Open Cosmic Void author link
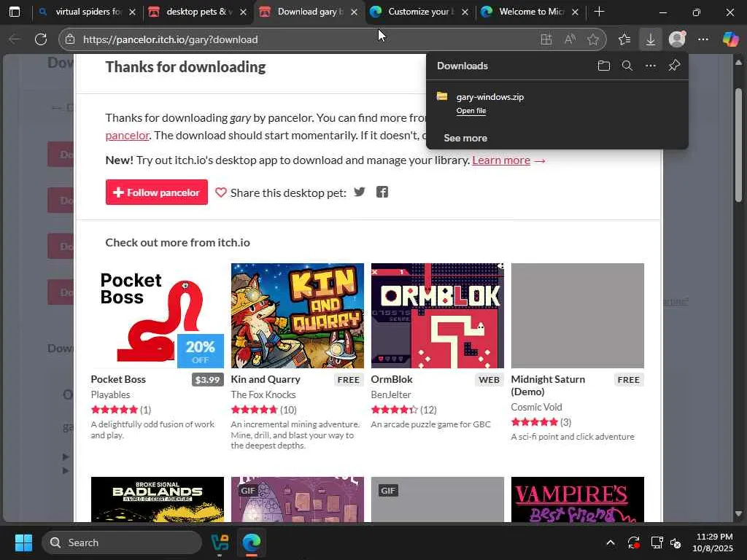747x560 pixels. tap(536, 407)
